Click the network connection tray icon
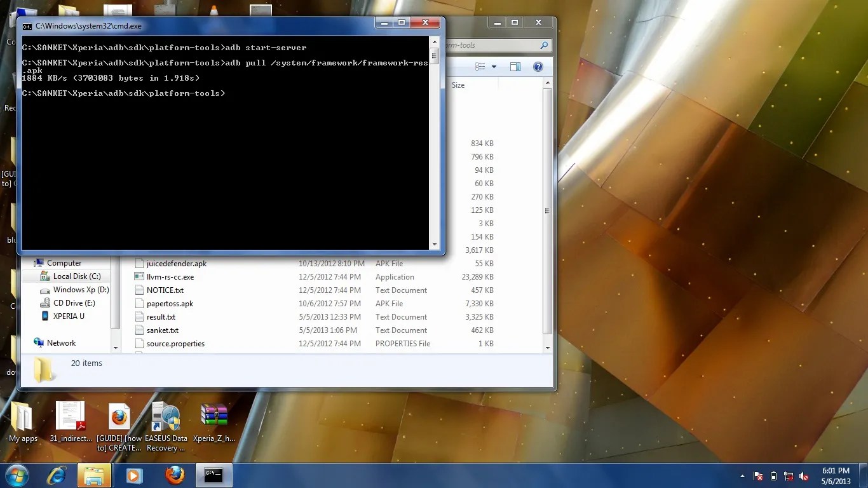 [x=789, y=476]
